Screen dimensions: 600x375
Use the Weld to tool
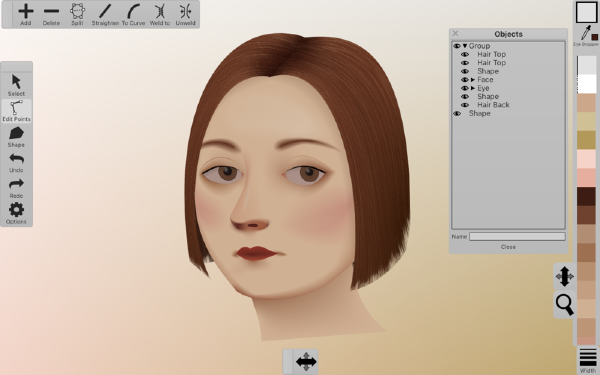click(160, 14)
